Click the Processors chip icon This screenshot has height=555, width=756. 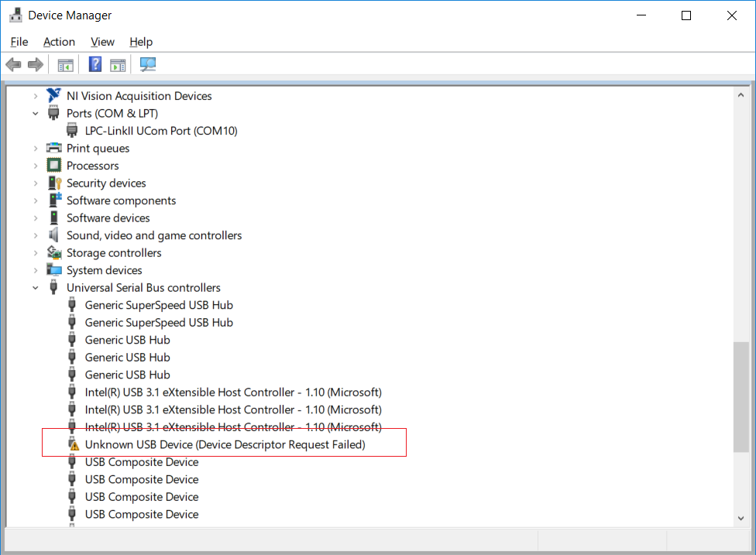[x=53, y=165]
